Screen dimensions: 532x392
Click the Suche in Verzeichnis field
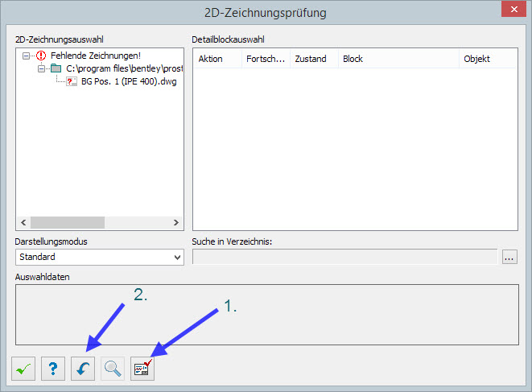[x=344, y=257]
